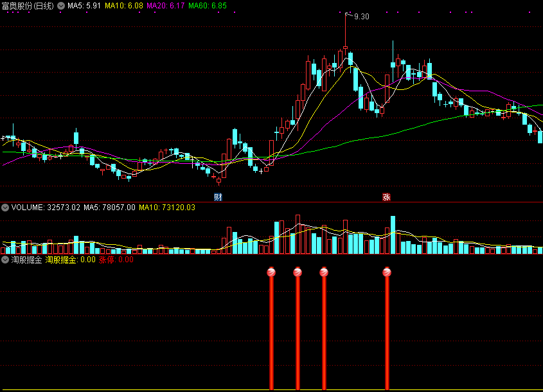The width and height of the screenshot is (543, 392).
Task: Click the second red signal ball marker
Action: coord(298,272)
